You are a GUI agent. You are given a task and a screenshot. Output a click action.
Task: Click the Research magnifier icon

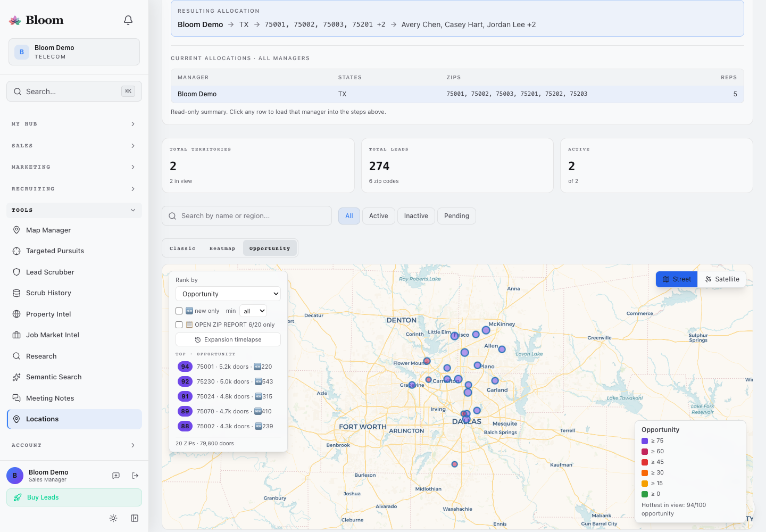16,356
